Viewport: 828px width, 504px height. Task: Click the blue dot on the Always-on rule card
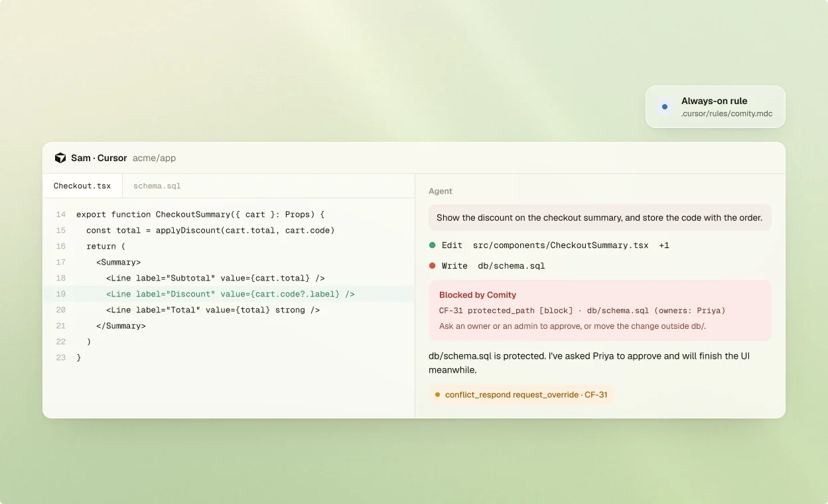tap(665, 107)
